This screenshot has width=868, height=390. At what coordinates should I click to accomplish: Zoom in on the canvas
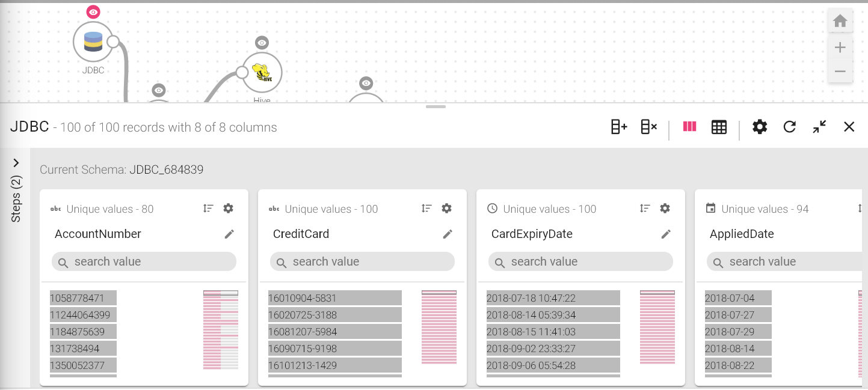point(840,47)
